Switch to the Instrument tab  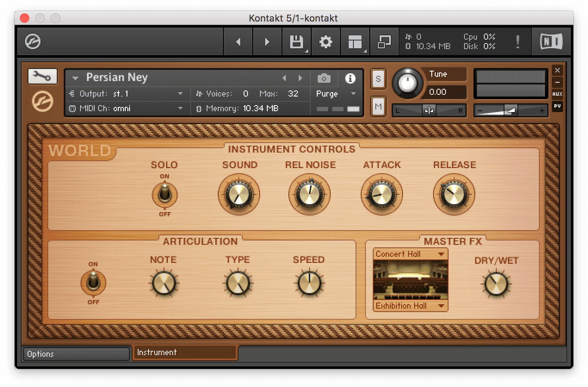[x=185, y=353]
